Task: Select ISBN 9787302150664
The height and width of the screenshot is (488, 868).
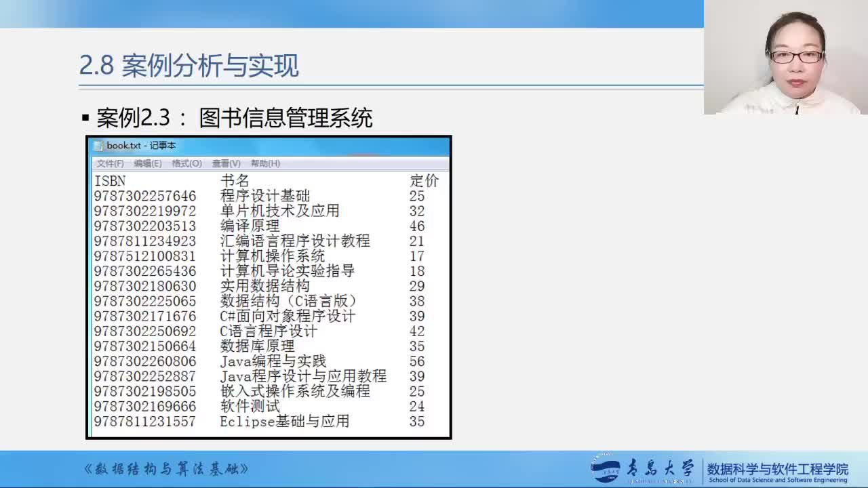Action: 145,346
